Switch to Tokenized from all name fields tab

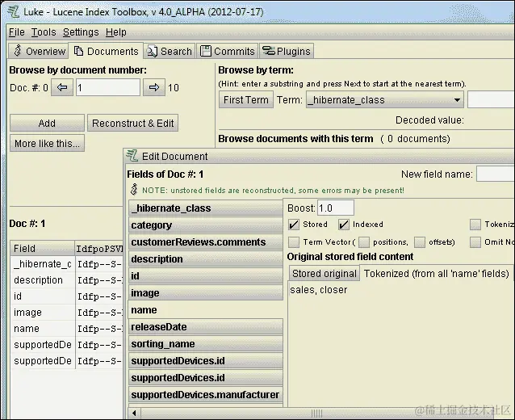coord(436,274)
